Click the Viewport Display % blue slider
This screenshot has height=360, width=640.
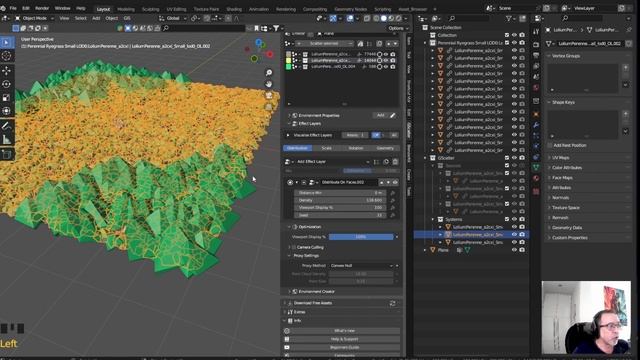click(361, 237)
